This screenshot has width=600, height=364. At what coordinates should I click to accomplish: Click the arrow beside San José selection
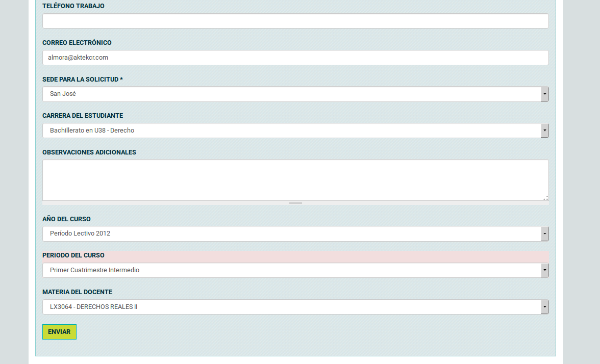544,94
